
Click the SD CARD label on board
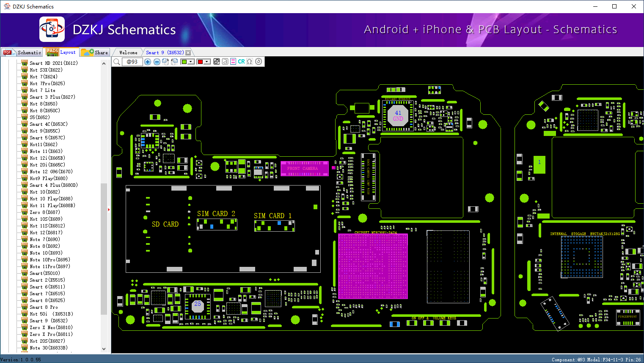pyautogui.click(x=165, y=224)
